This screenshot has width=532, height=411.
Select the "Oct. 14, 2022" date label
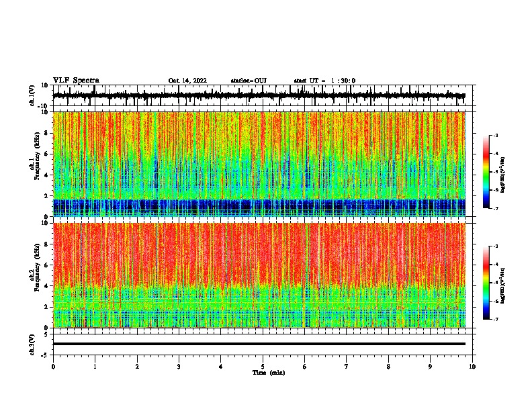click(x=187, y=81)
